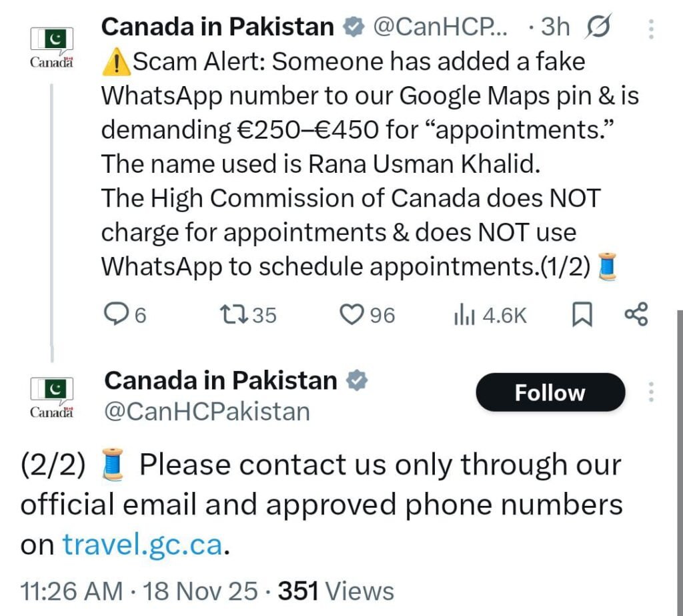
Task: Open the @CanHCPakistan handle link
Action: click(x=207, y=411)
